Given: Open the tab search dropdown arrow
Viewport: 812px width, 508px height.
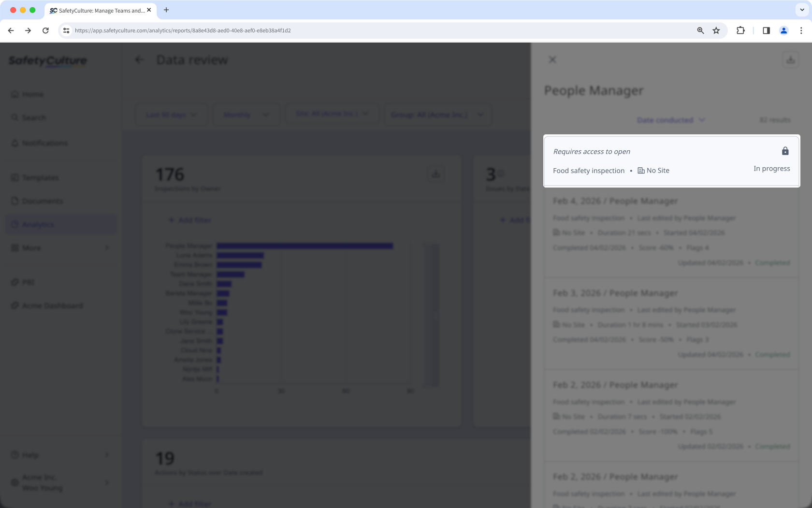Looking at the screenshot, I should (802, 10).
